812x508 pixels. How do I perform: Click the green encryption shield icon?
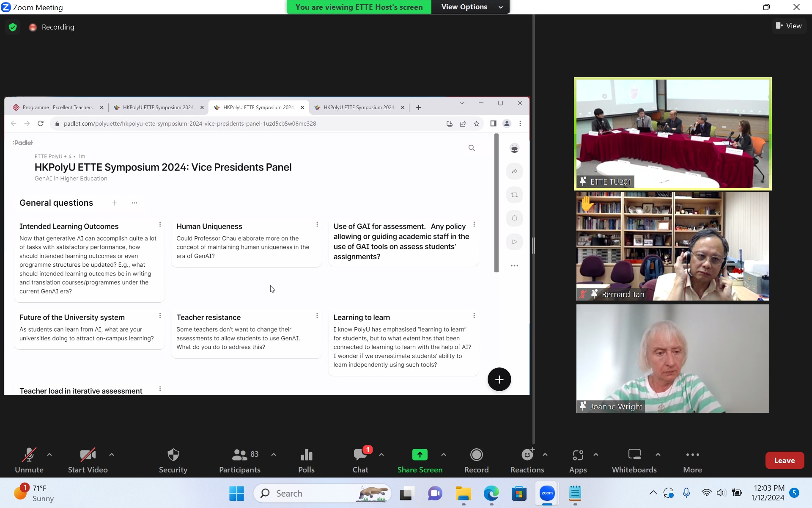click(x=13, y=27)
